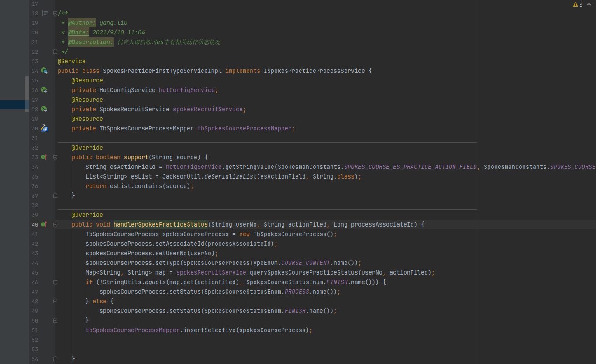Click implements-method gutter icon for support method
Image resolution: width=596 pixels, height=364 pixels.
pos(44,157)
